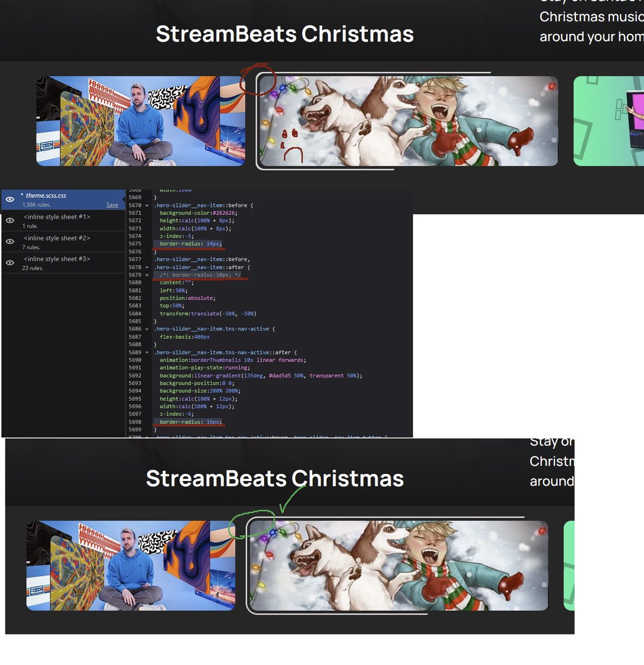Click 'StreamBeats Christmas' heading in upper screenshot
The height and width of the screenshot is (665, 644).
pyautogui.click(x=285, y=34)
